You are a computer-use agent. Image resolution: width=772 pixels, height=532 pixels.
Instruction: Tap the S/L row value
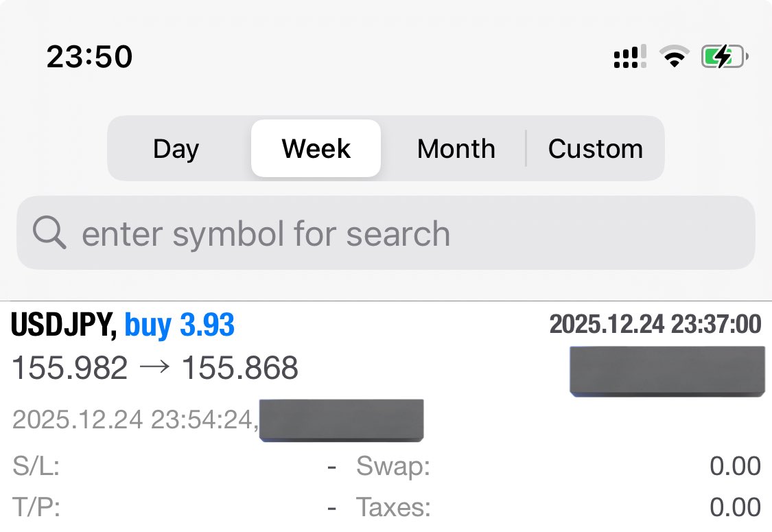(332, 466)
